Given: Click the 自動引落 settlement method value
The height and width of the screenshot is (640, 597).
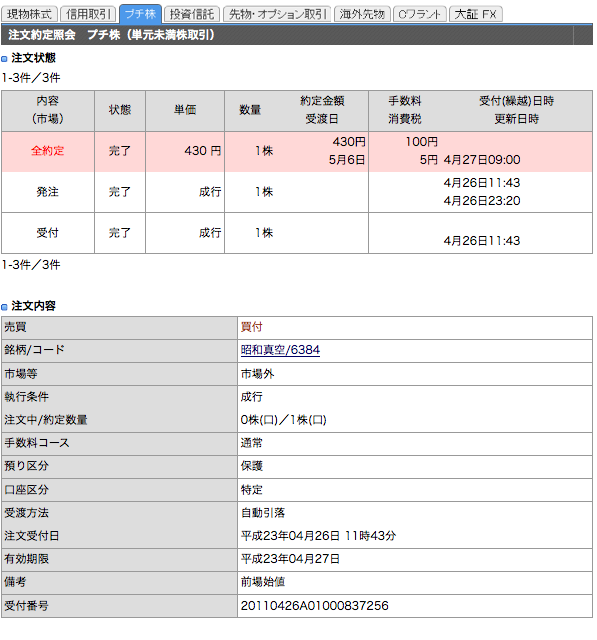Looking at the screenshot, I should (x=263, y=513).
